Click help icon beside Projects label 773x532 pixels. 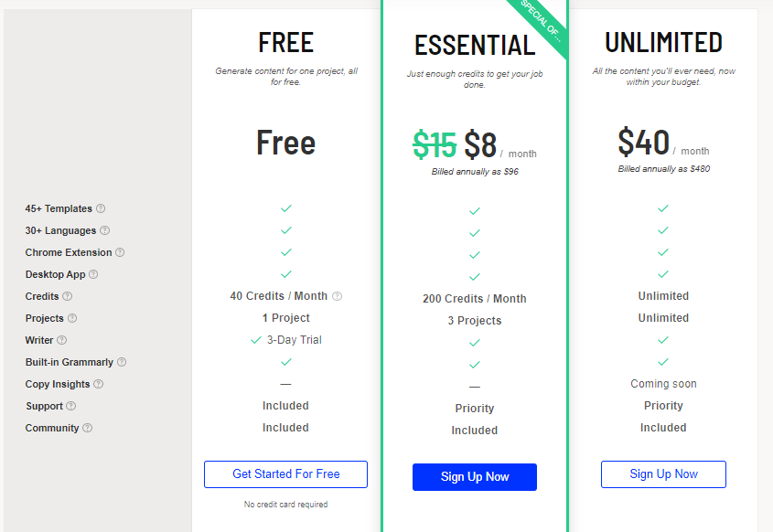click(72, 318)
